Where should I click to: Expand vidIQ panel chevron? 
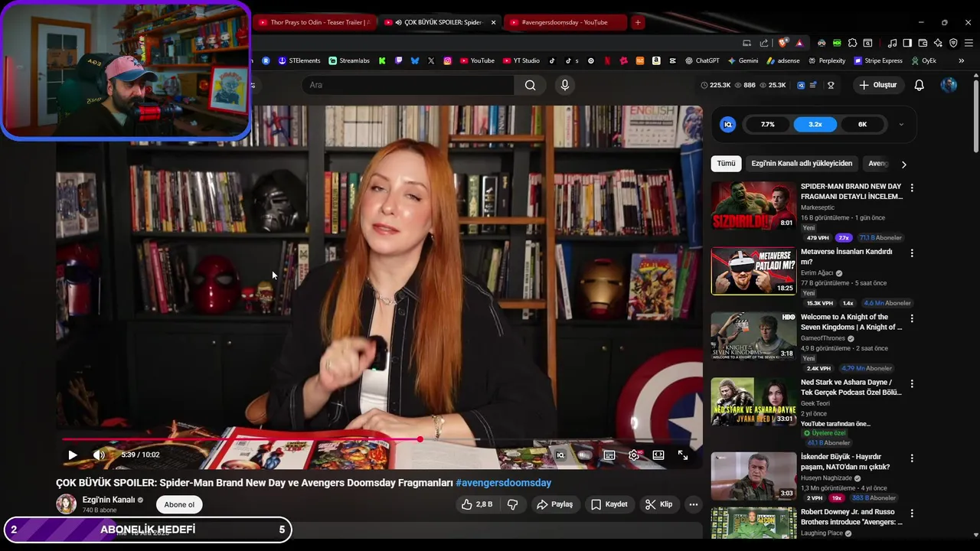[901, 124]
